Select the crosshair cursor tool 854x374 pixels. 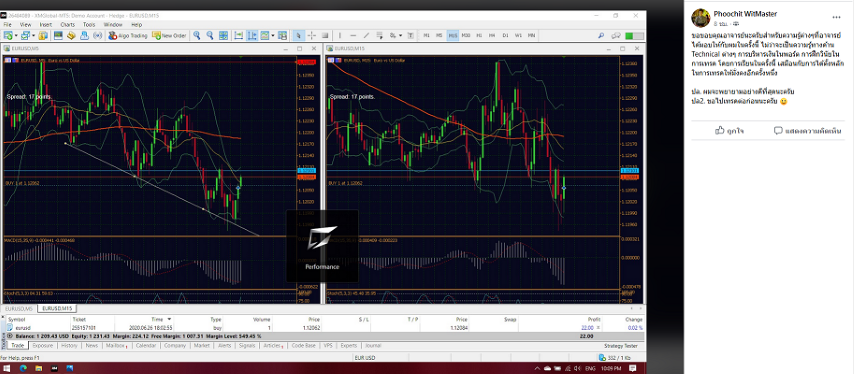(x=312, y=35)
